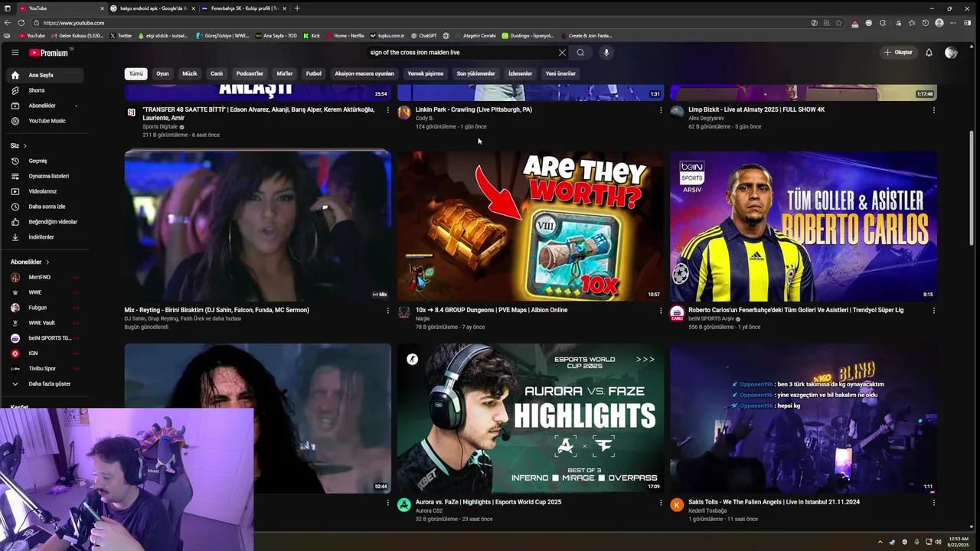Start voice search with microphone icon
This screenshot has height=551, width=980.
[606, 53]
